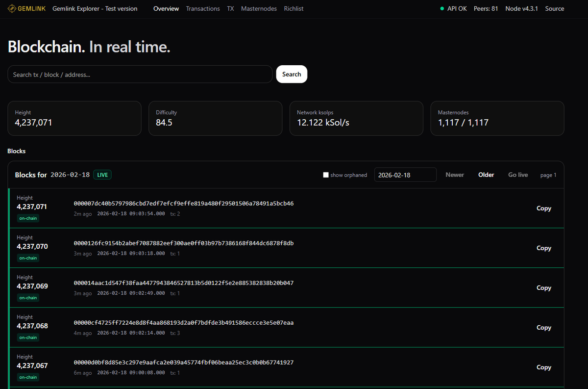This screenshot has width=588, height=389.
Task: Copy hash of block 4,237,068
Action: coord(544,328)
